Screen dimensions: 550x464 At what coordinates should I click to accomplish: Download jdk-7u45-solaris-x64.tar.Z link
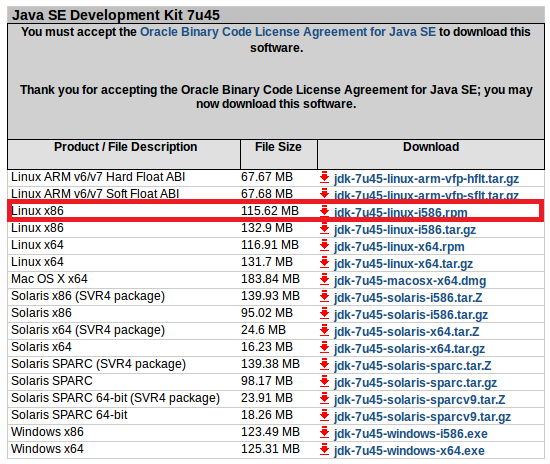coord(407,332)
